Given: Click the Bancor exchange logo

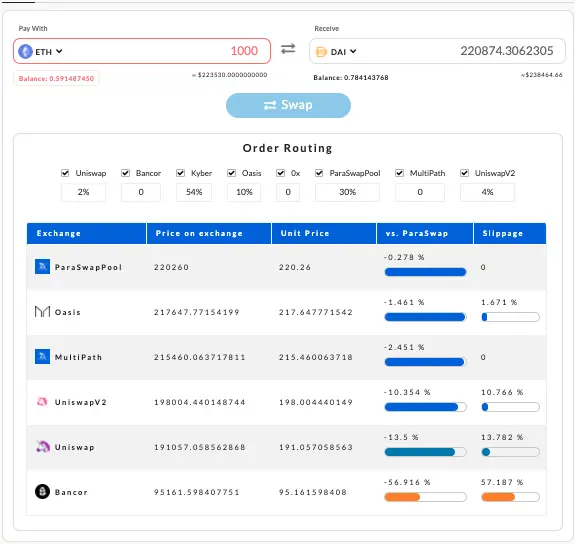Looking at the screenshot, I should (x=43, y=492).
